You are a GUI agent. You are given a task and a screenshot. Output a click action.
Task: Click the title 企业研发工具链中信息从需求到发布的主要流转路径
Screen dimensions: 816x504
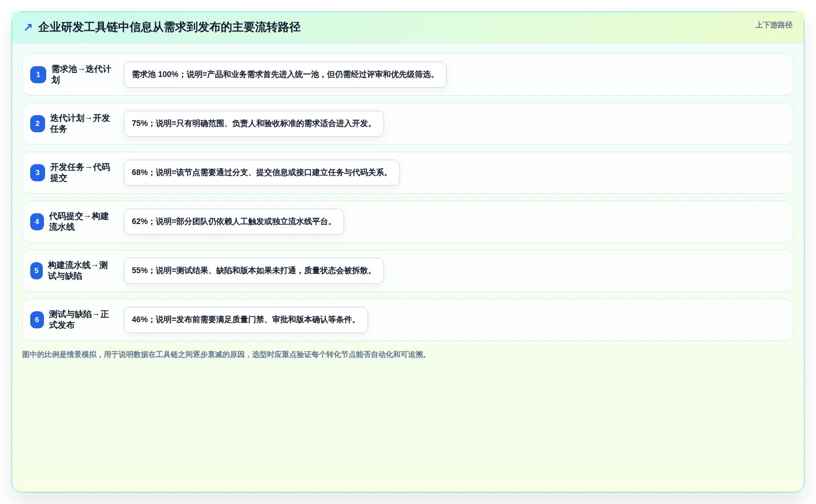[169, 27]
